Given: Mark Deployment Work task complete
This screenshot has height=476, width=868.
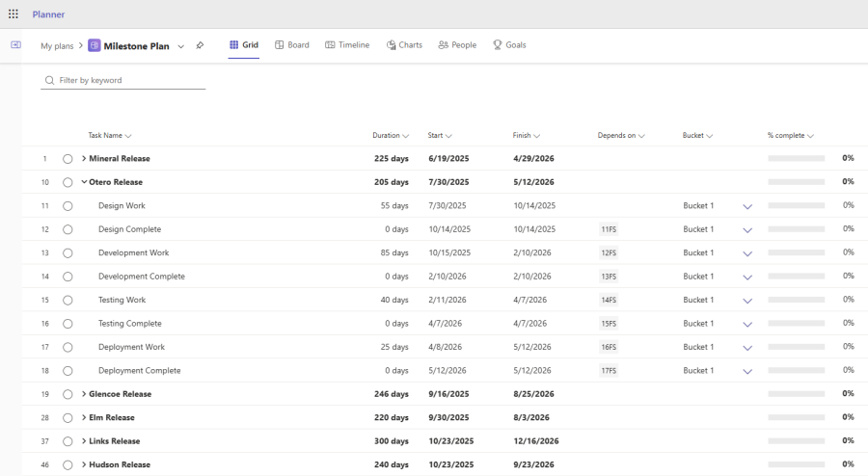Looking at the screenshot, I should pyautogui.click(x=68, y=347).
